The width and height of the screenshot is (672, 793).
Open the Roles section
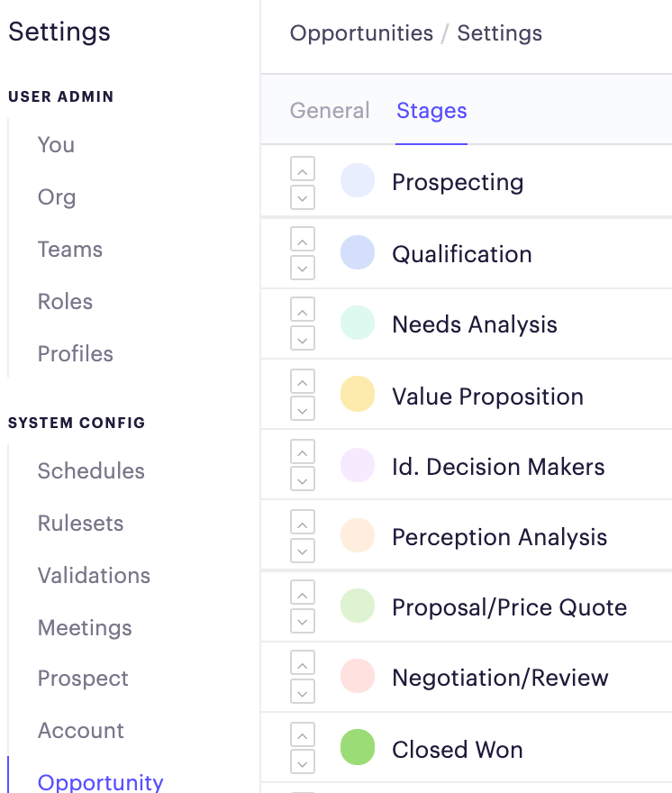pos(64,302)
